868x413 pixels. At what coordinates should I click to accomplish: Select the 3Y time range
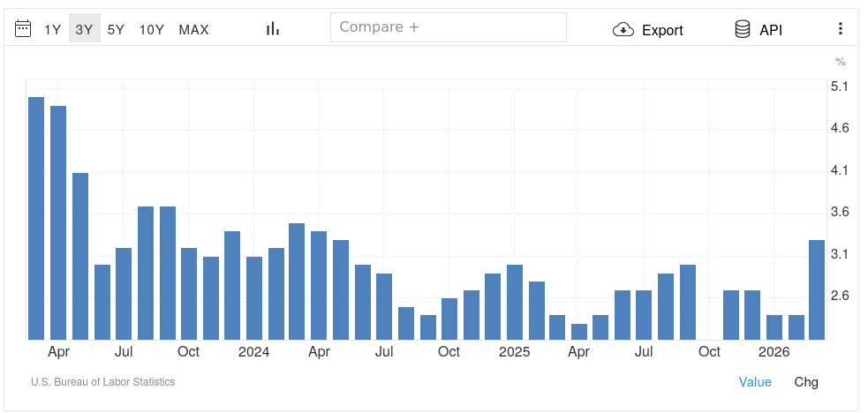tap(84, 30)
